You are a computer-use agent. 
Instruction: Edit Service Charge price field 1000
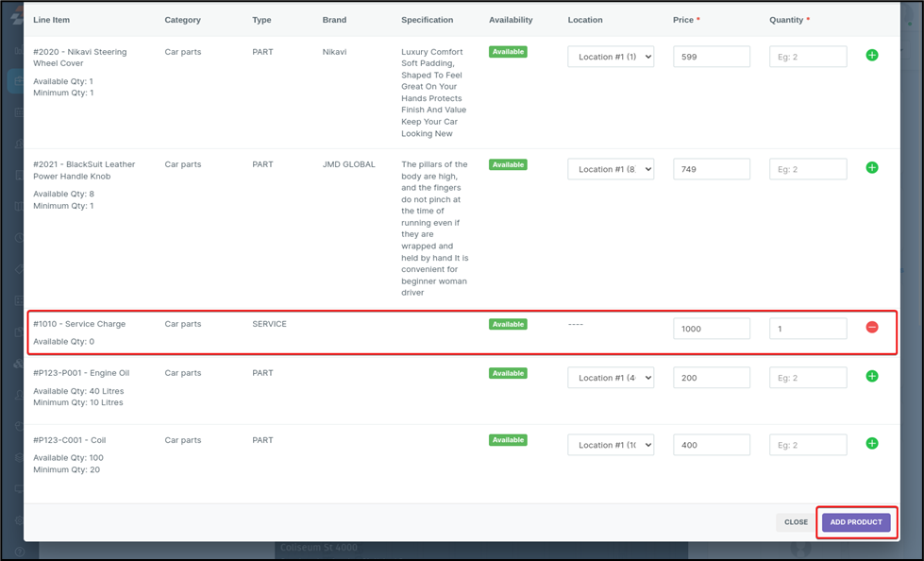pyautogui.click(x=712, y=329)
